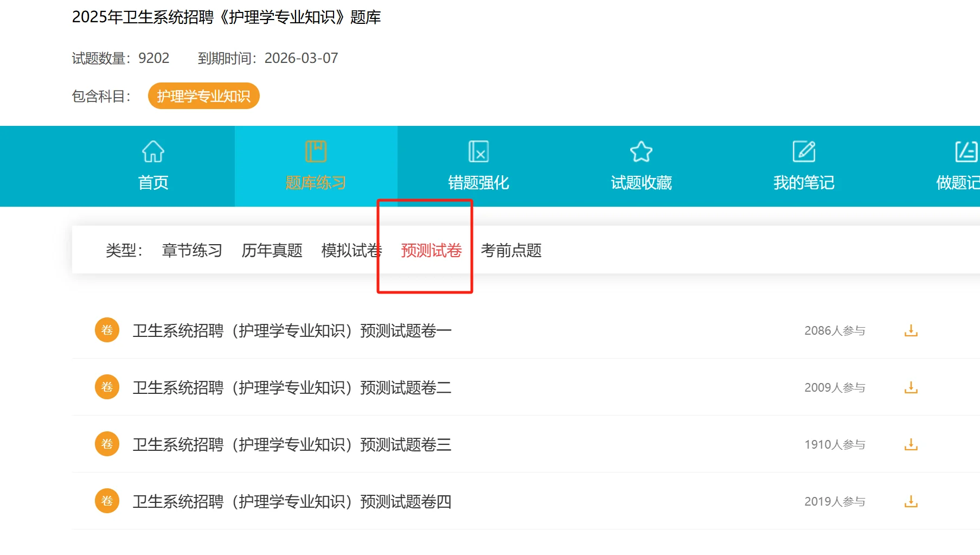Select the 预测试卷 type filter
Image resolution: width=980 pixels, height=555 pixels.
(x=431, y=250)
